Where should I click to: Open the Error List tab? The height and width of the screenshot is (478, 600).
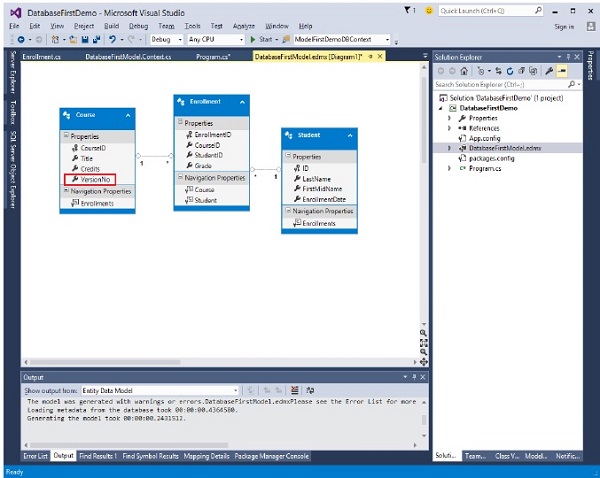click(36, 456)
